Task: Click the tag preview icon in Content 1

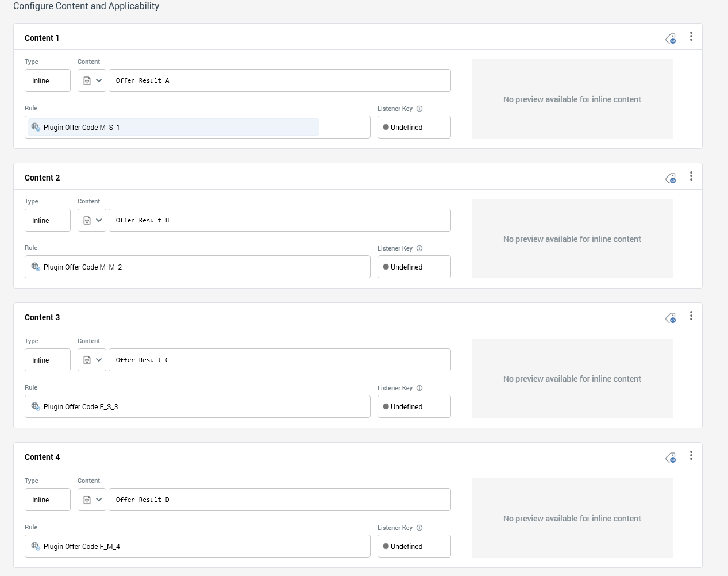Action: [671, 39]
